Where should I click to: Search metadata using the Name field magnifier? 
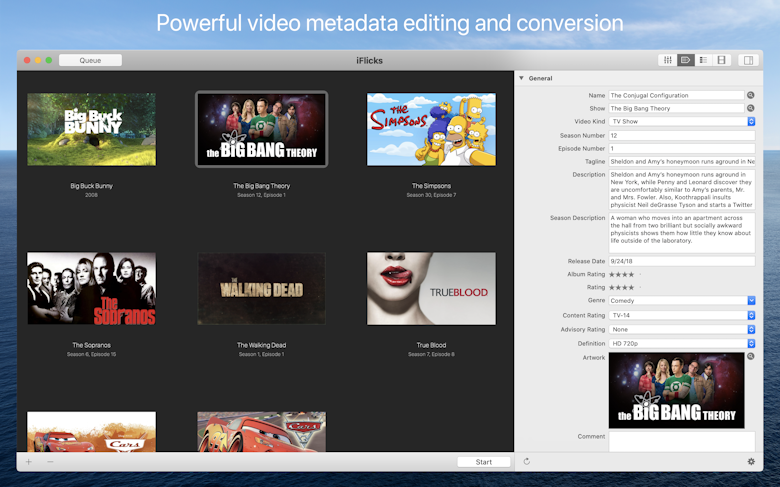coord(751,95)
